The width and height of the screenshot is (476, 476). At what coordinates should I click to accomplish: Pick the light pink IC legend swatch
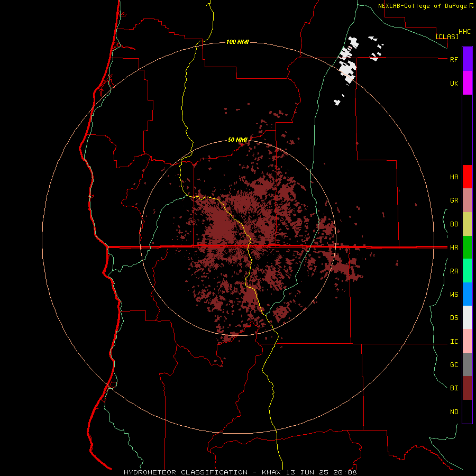click(467, 341)
